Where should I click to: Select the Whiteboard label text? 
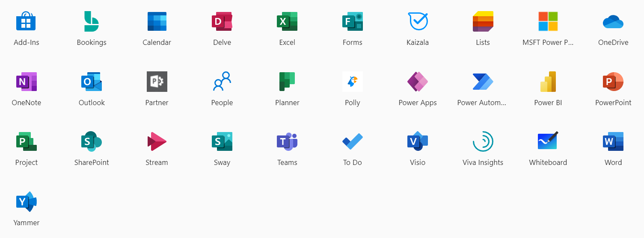(x=548, y=162)
